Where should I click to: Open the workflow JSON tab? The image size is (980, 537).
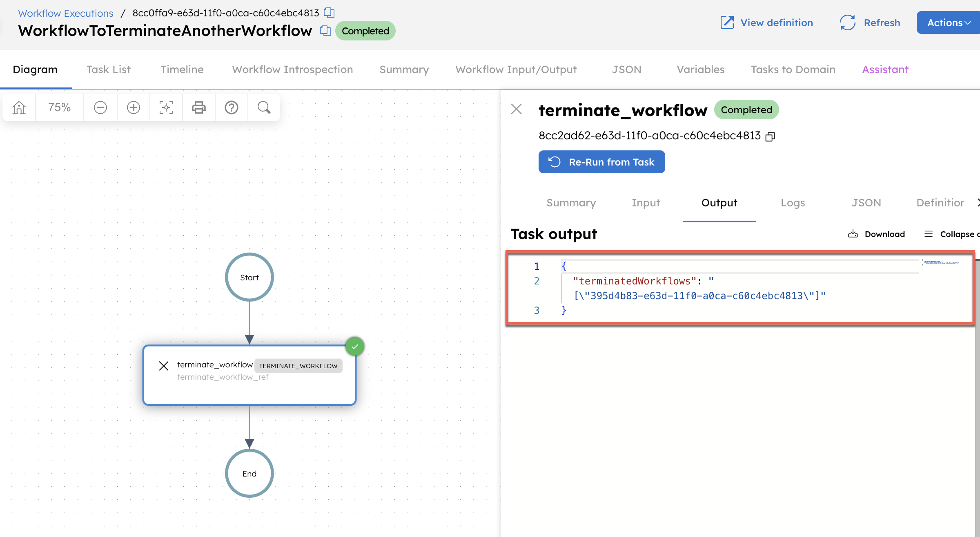(626, 69)
